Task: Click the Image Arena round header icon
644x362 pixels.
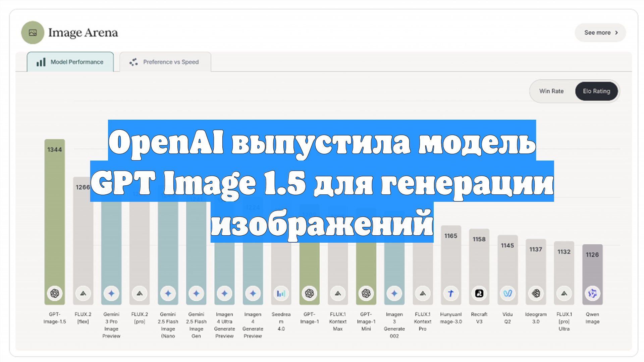Action: click(33, 33)
